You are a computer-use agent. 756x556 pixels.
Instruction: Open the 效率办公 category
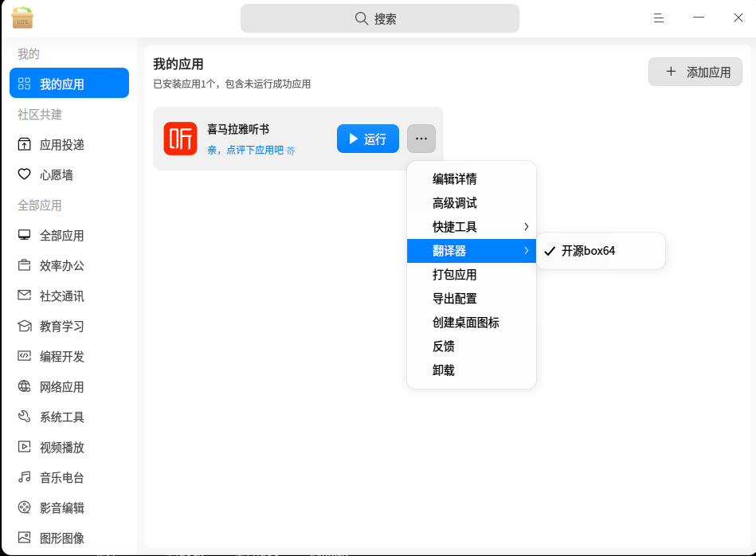69,265
